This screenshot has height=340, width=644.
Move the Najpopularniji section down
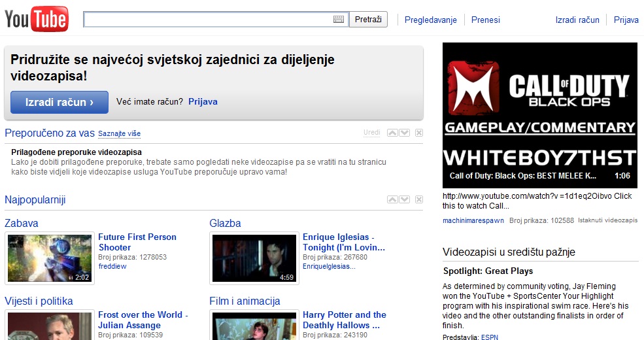(x=404, y=199)
